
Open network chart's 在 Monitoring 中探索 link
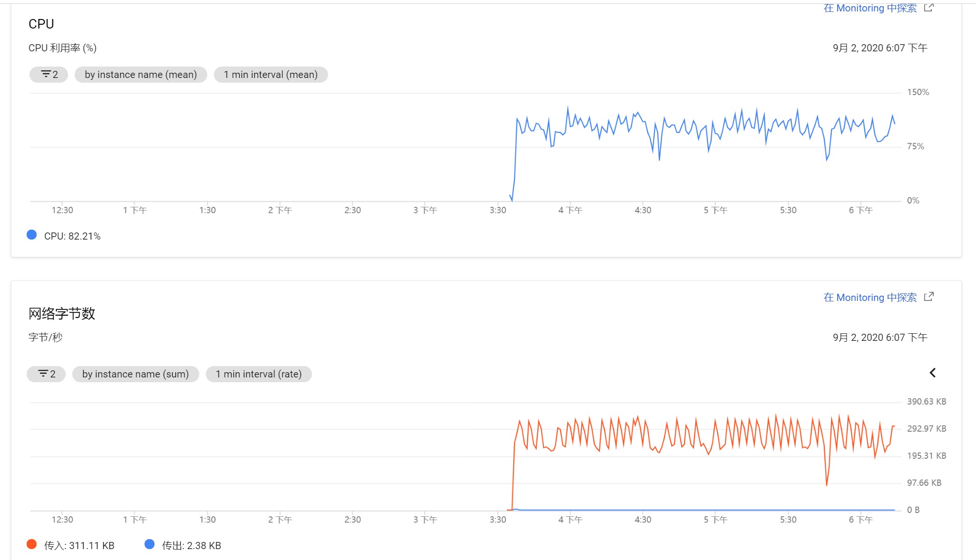coord(870,298)
